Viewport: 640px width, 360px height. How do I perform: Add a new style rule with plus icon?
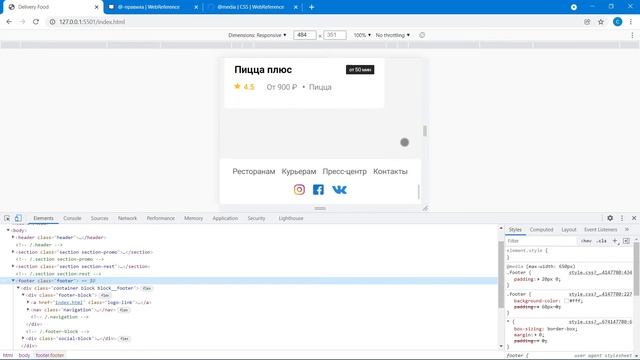pos(615,241)
